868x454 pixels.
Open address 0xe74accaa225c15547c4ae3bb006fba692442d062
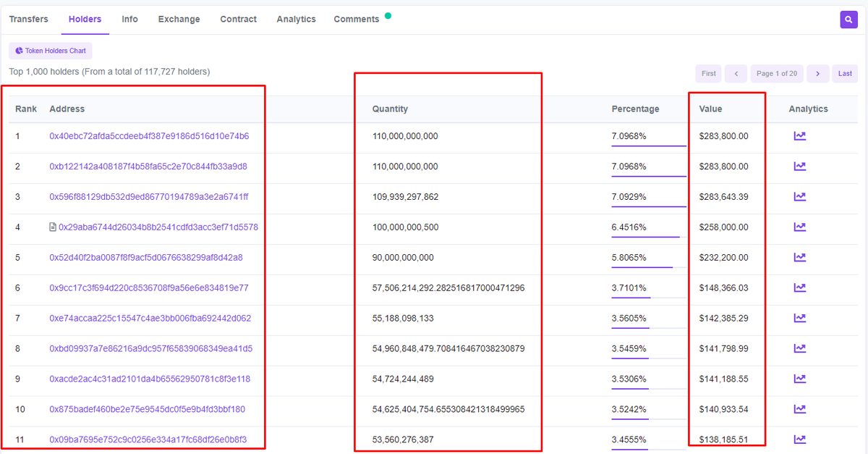coord(150,319)
